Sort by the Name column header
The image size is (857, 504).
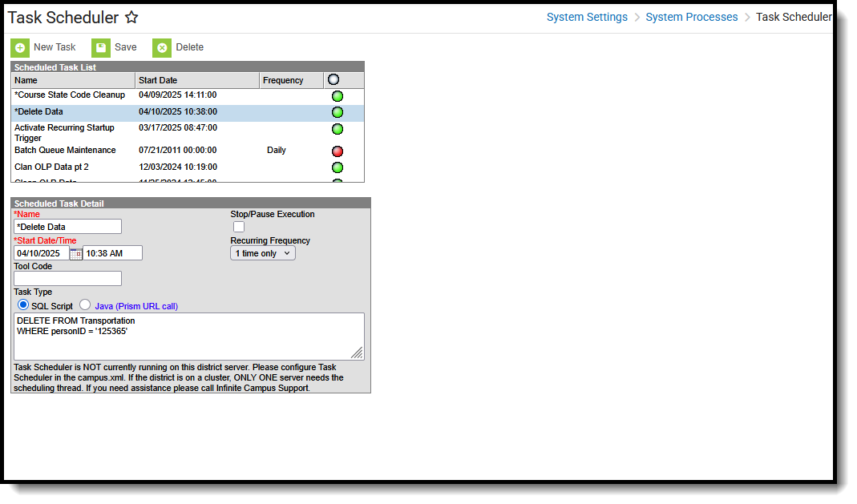coord(73,80)
